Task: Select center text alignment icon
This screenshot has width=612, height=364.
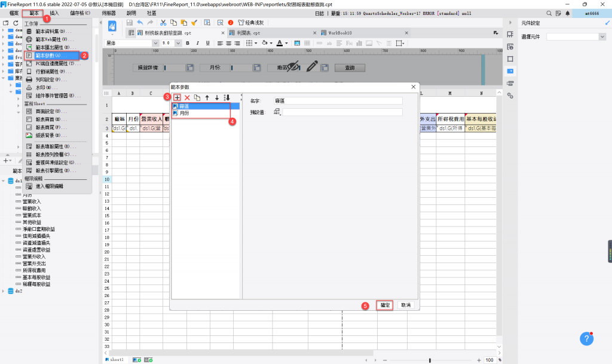Action: pyautogui.click(x=229, y=43)
